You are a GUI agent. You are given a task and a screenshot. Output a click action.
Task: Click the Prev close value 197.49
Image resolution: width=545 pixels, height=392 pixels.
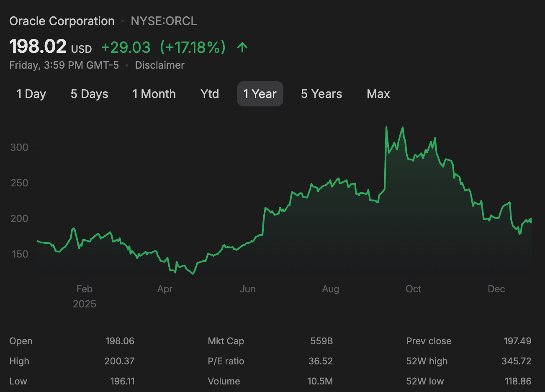click(x=517, y=341)
